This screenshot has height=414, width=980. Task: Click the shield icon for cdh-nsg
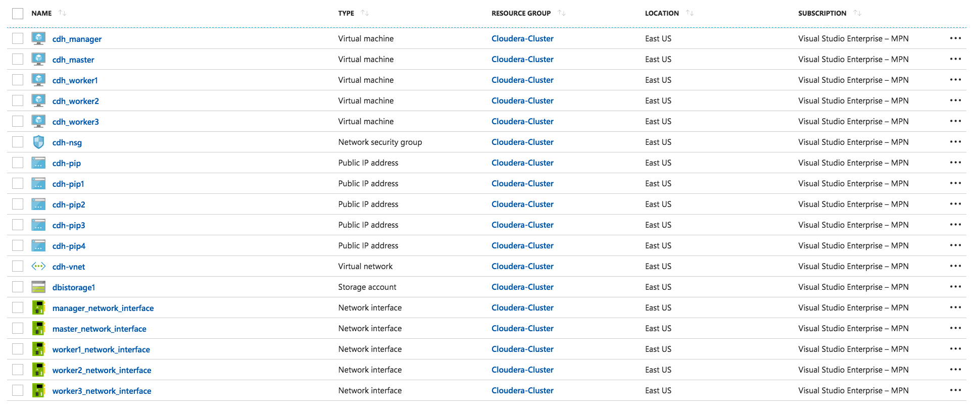[38, 142]
